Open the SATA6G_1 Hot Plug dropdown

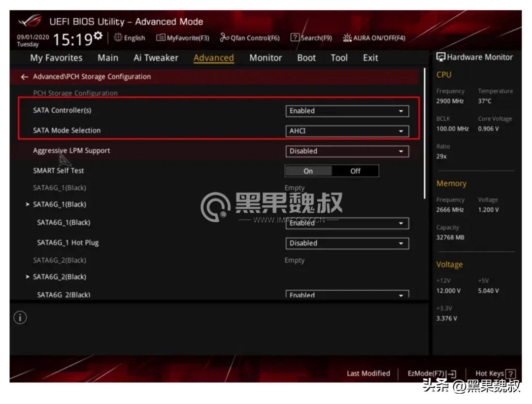pyautogui.click(x=347, y=243)
